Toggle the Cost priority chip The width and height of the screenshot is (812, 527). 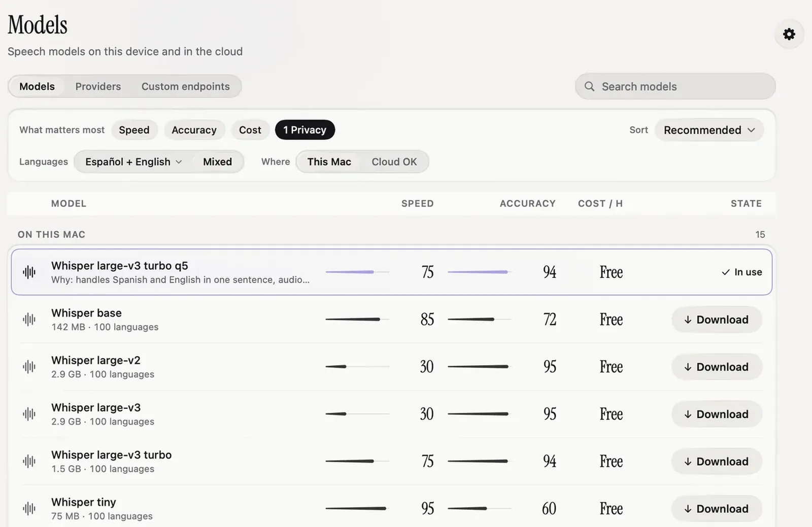coord(250,130)
